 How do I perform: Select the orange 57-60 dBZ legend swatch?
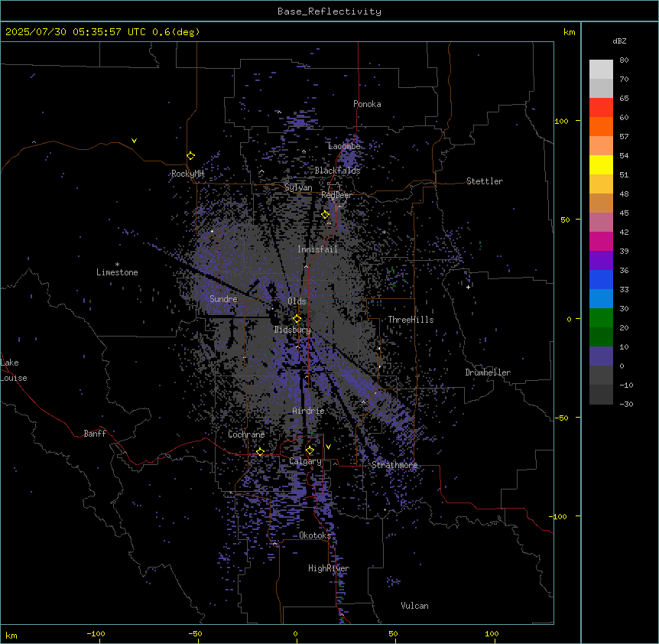(601, 126)
